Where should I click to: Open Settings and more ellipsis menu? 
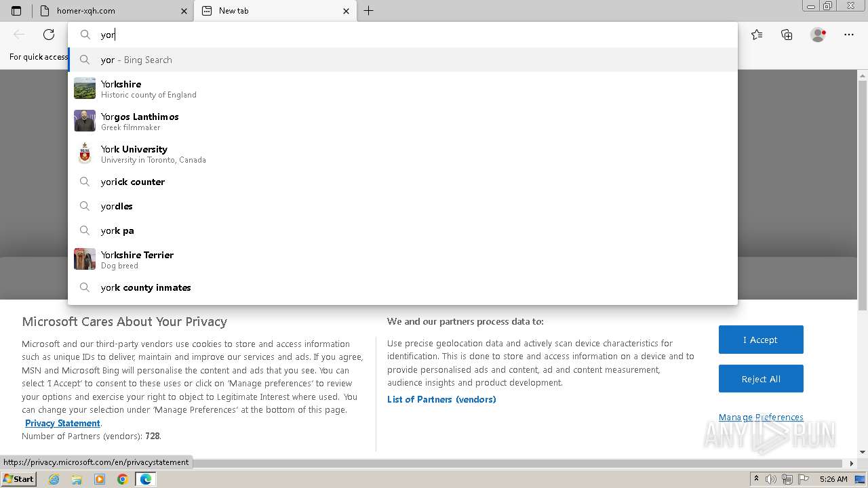[x=849, y=35]
